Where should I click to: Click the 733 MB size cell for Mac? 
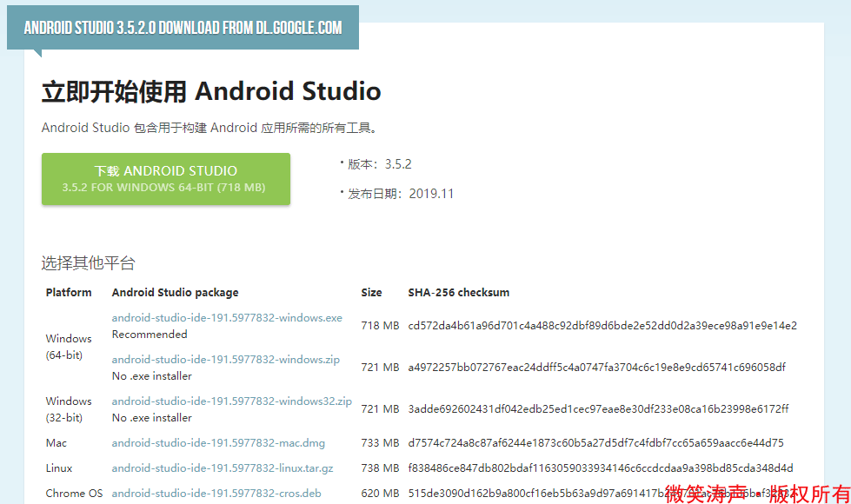[x=381, y=443]
